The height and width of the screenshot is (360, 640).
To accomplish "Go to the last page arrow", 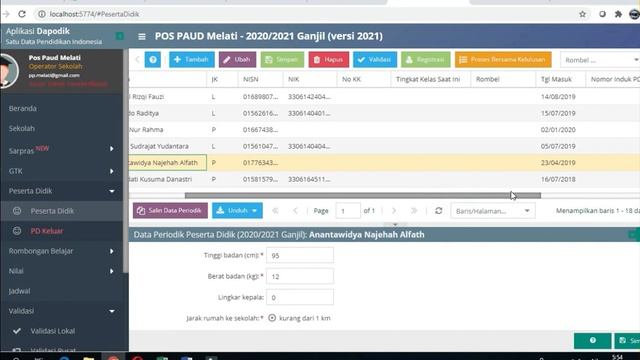I will click(414, 211).
